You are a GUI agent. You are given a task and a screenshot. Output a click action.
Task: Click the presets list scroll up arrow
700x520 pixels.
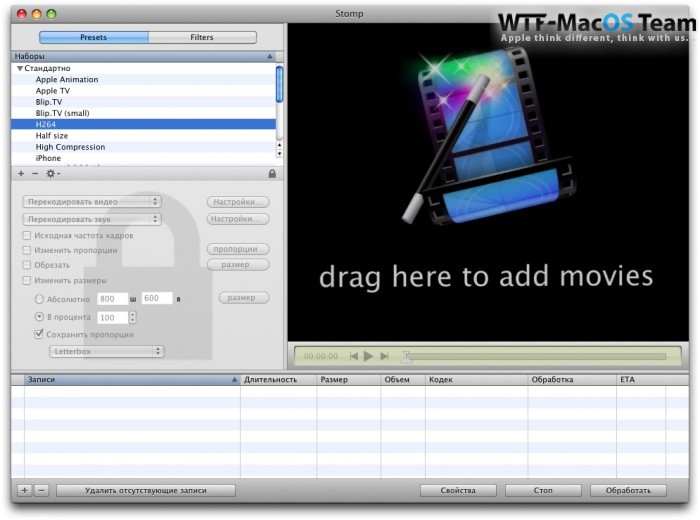point(279,145)
